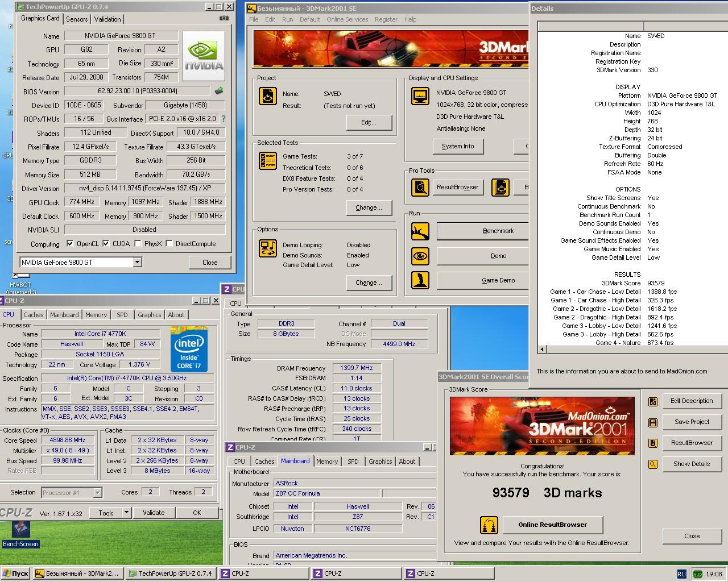Screen dimensions: 728x582
Task: Click the ResultBrowser magnifier icon in Pro Tools
Action: (x=420, y=187)
